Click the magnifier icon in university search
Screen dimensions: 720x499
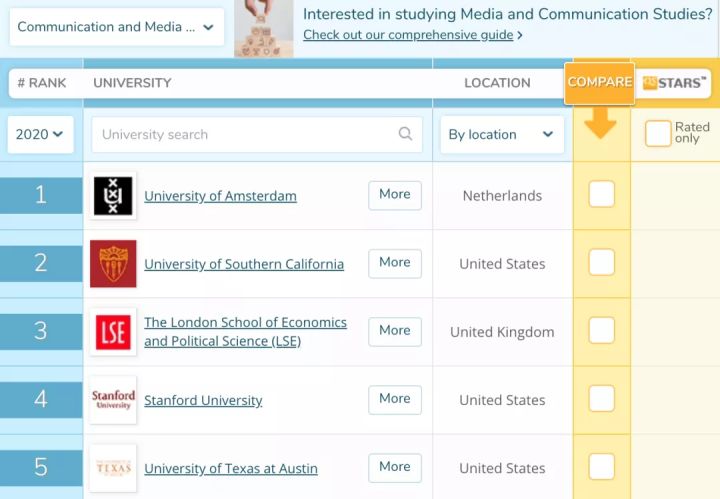pyautogui.click(x=405, y=134)
